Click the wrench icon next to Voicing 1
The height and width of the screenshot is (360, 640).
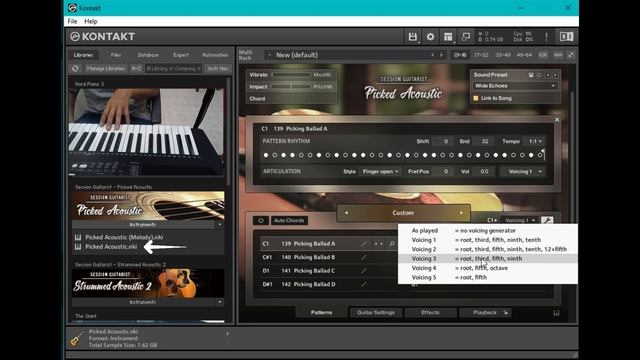(x=547, y=220)
